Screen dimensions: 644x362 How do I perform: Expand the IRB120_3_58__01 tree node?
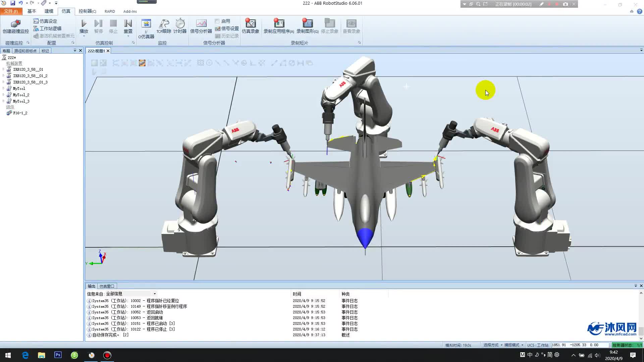click(3, 69)
